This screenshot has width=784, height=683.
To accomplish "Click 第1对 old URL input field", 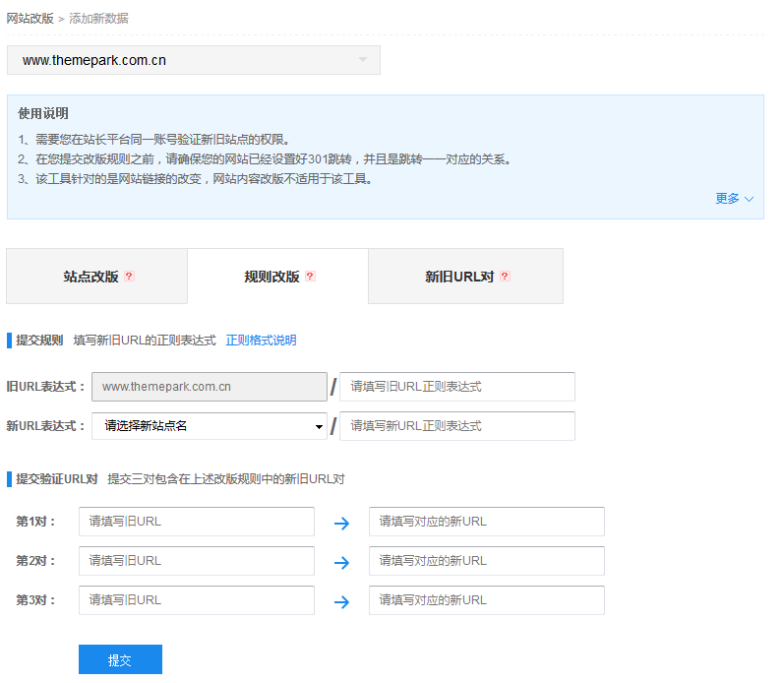I will 197,522.
